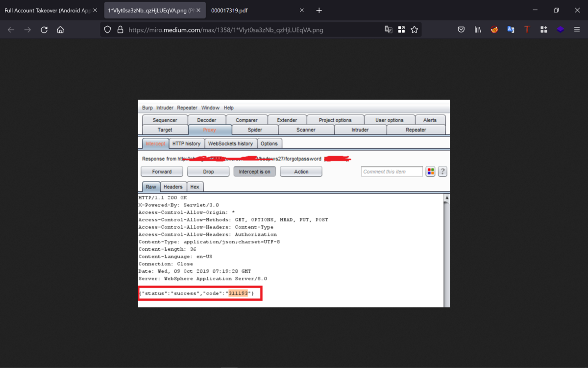Select the Spider tab

[x=255, y=130]
